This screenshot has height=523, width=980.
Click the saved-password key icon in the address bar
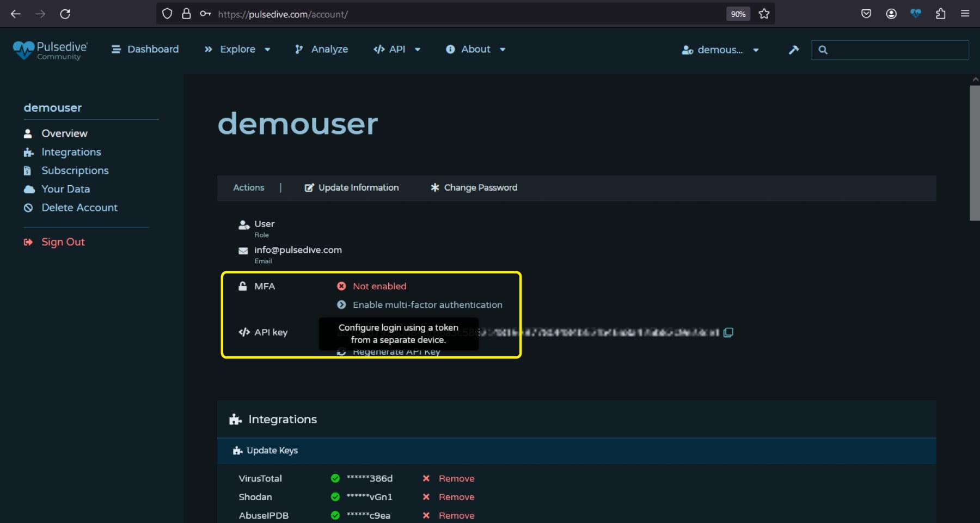205,14
